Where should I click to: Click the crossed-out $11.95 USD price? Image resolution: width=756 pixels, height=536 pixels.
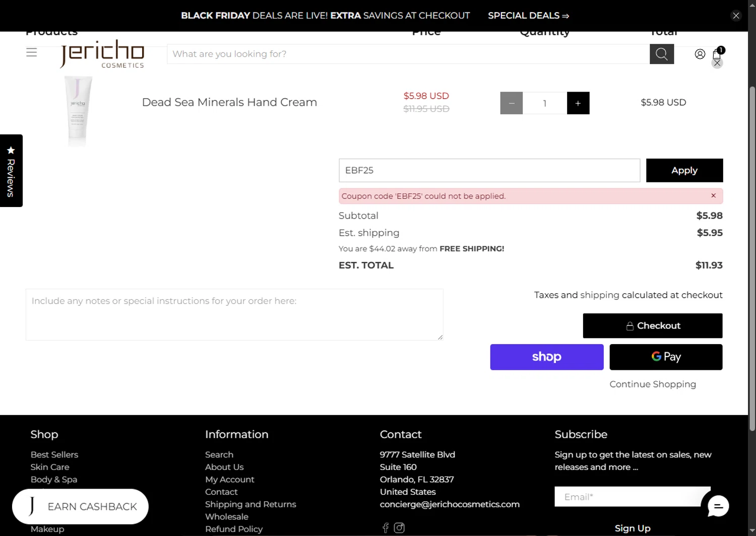pos(426,109)
